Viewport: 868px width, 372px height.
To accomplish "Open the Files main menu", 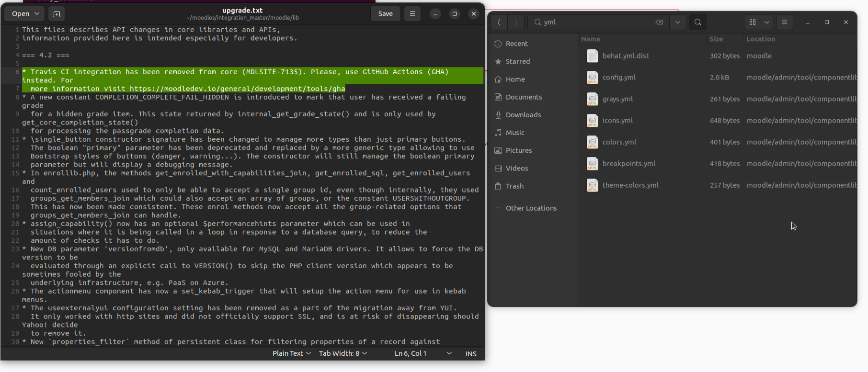I will 785,22.
